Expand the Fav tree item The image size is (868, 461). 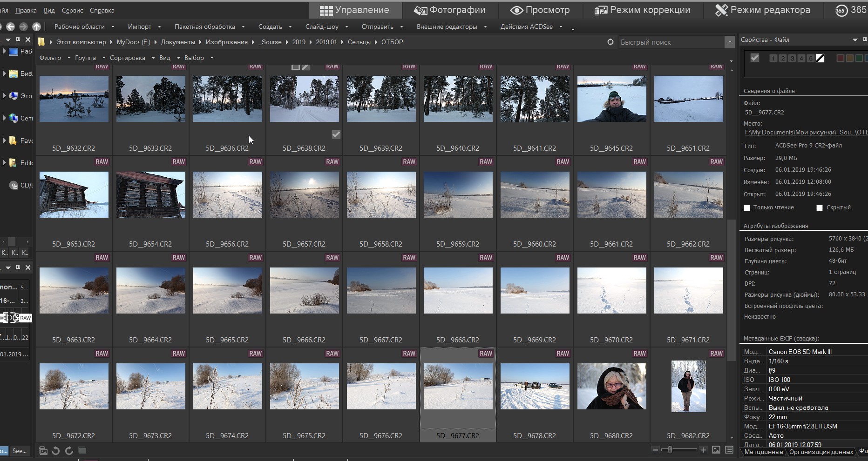click(x=4, y=140)
